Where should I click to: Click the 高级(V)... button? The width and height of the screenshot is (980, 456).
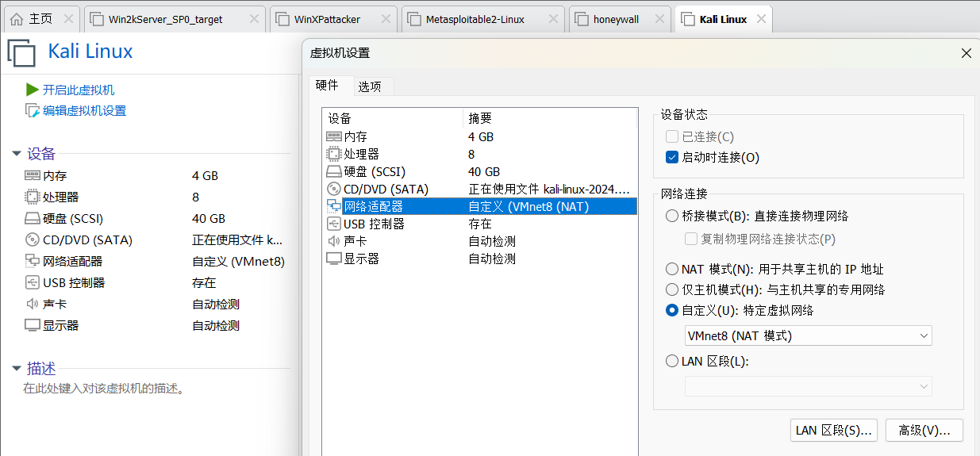(x=924, y=430)
